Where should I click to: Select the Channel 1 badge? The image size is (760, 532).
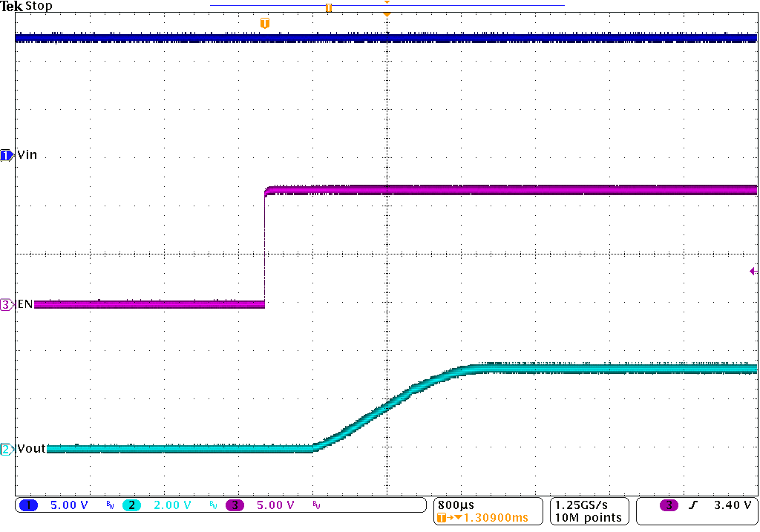pyautogui.click(x=28, y=505)
